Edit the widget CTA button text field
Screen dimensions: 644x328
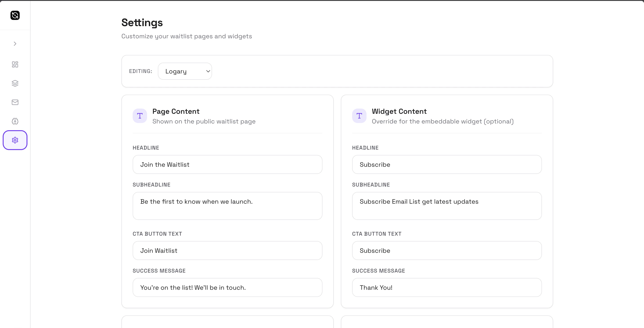click(447, 251)
